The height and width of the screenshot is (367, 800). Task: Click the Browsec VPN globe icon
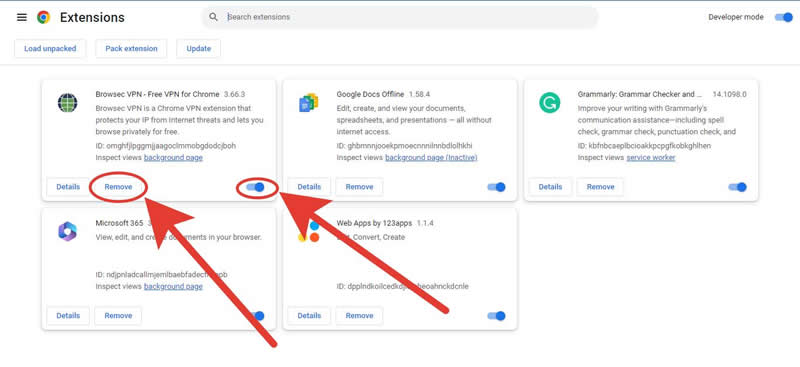coord(67,103)
